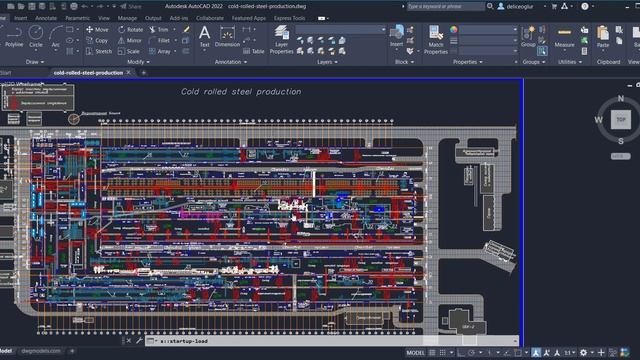The height and width of the screenshot is (360, 640).
Task: Expand the Utilities panel dropdown
Action: [570, 62]
